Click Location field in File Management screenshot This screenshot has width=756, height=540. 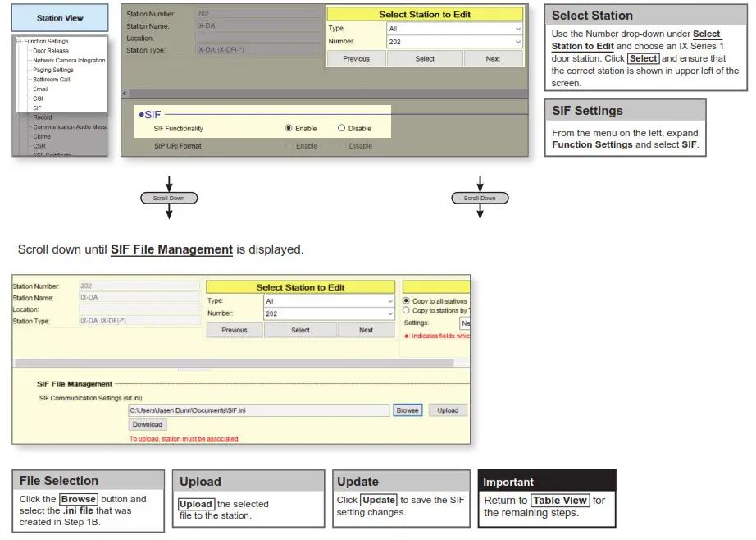139,309
